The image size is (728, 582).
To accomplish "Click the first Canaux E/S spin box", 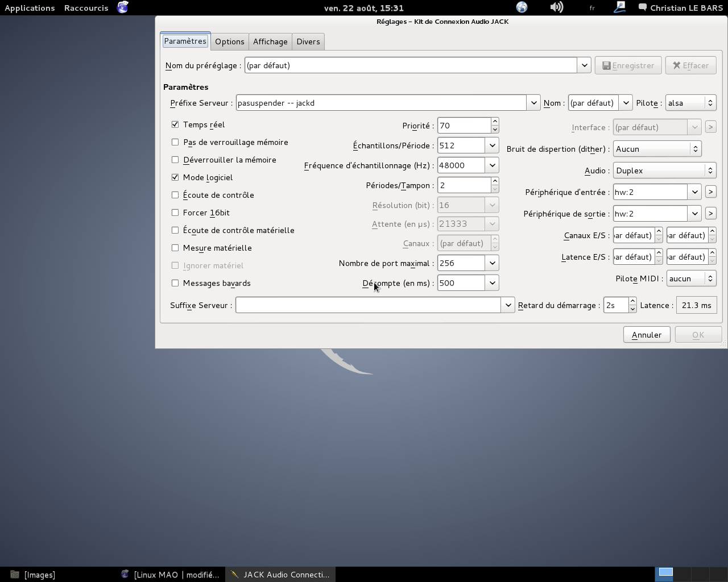I will tap(638, 235).
